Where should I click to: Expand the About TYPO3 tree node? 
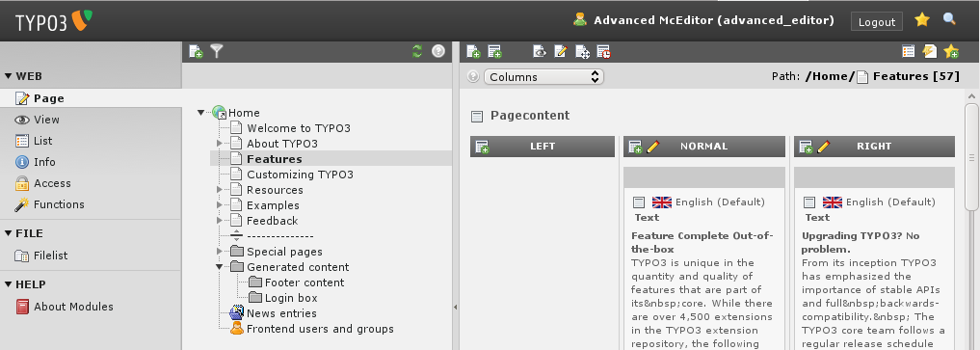[x=220, y=144]
